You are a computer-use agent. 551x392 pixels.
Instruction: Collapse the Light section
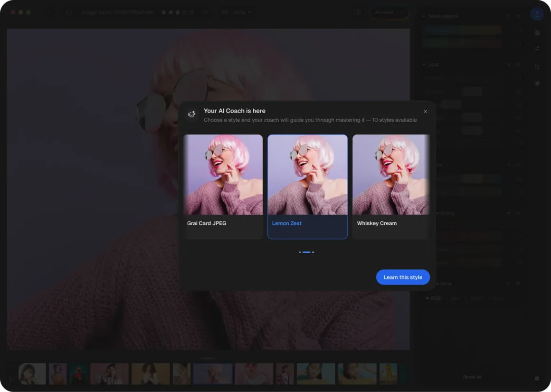tap(424, 65)
